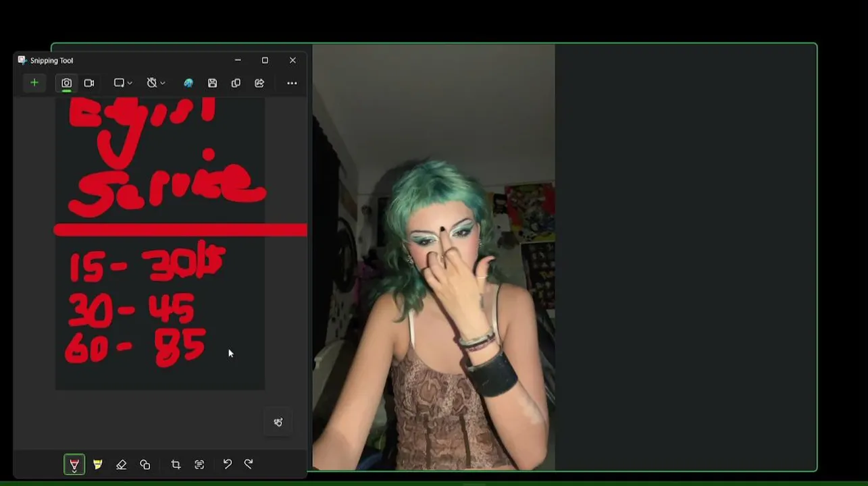Select the eraser tool

122,464
